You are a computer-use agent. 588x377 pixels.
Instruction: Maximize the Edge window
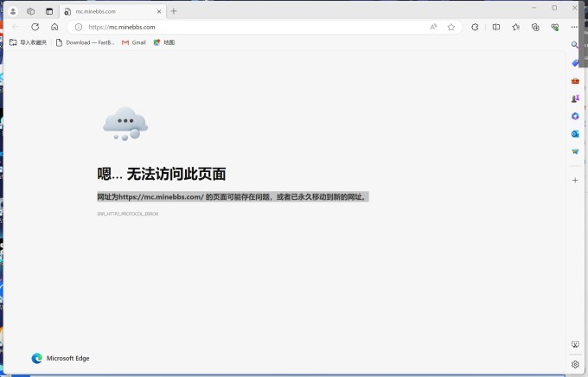coord(554,8)
